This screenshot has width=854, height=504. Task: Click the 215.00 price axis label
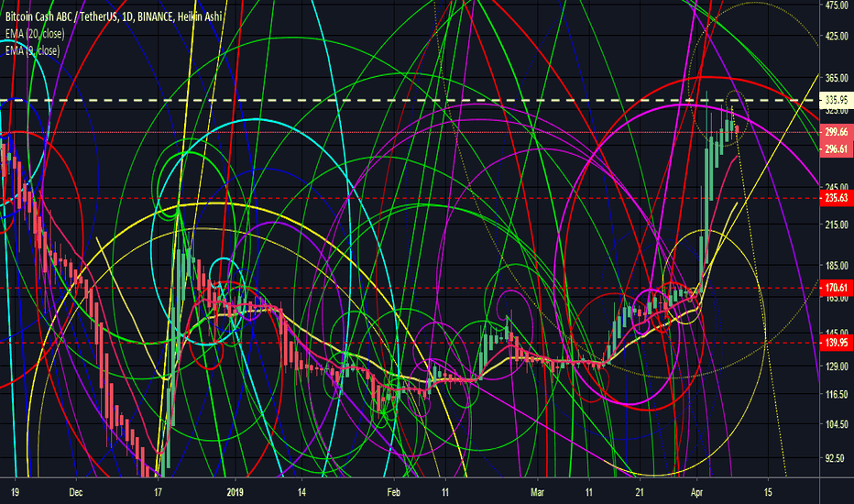pyautogui.click(x=837, y=225)
